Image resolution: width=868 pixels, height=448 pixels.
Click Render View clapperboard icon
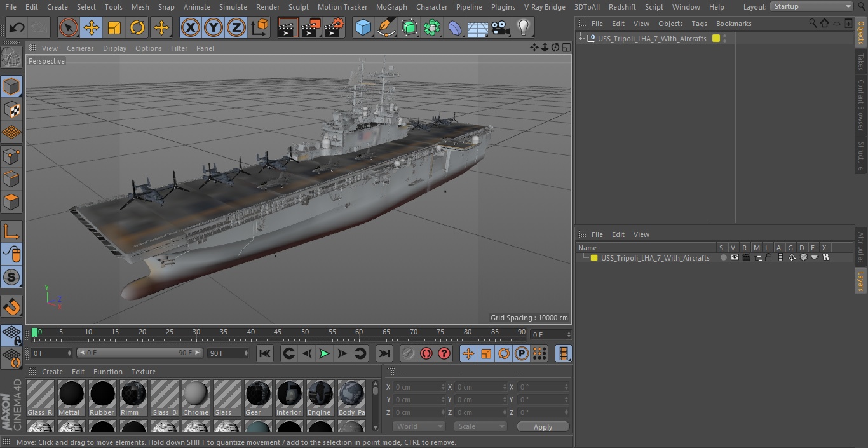coord(288,27)
